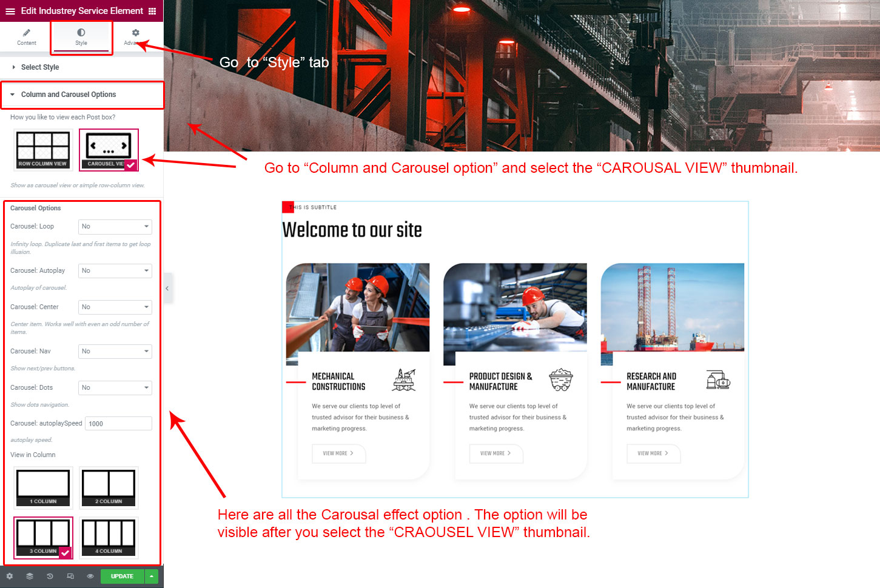This screenshot has width=880, height=588.
Task: Switch to Responsive mode icon
Action: (x=70, y=576)
